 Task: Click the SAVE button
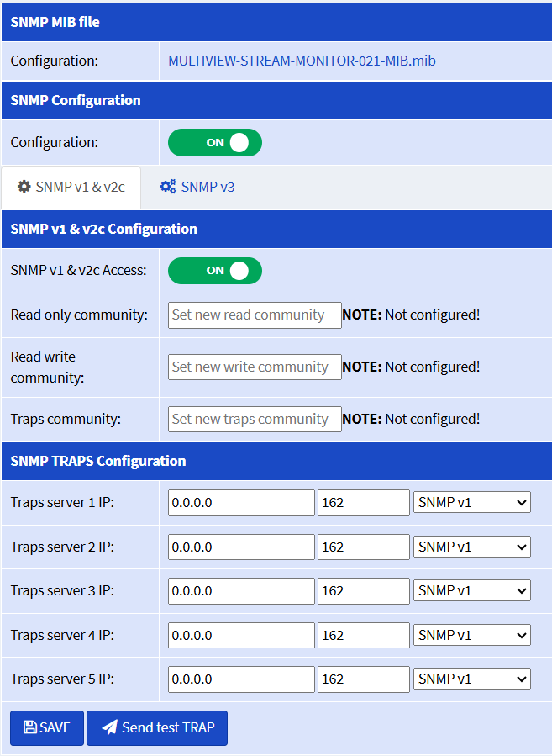coord(47,728)
